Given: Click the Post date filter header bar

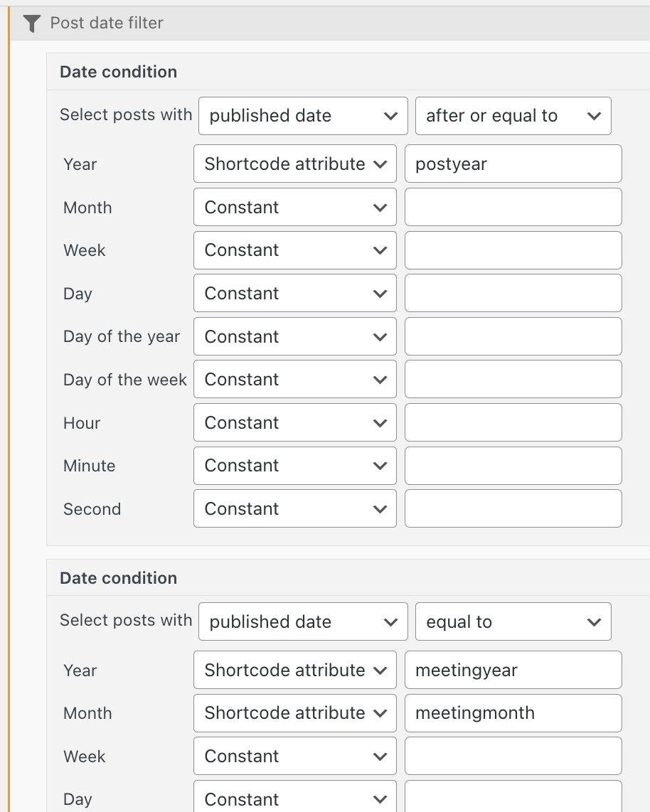Looking at the screenshot, I should pyautogui.click(x=330, y=23).
